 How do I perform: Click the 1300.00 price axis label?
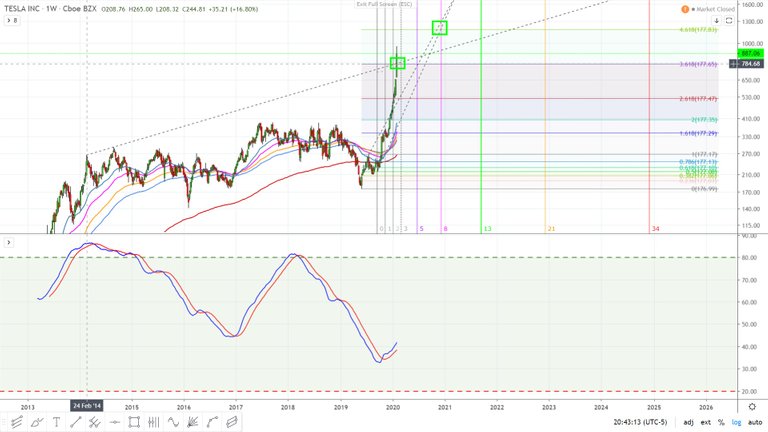(x=752, y=22)
